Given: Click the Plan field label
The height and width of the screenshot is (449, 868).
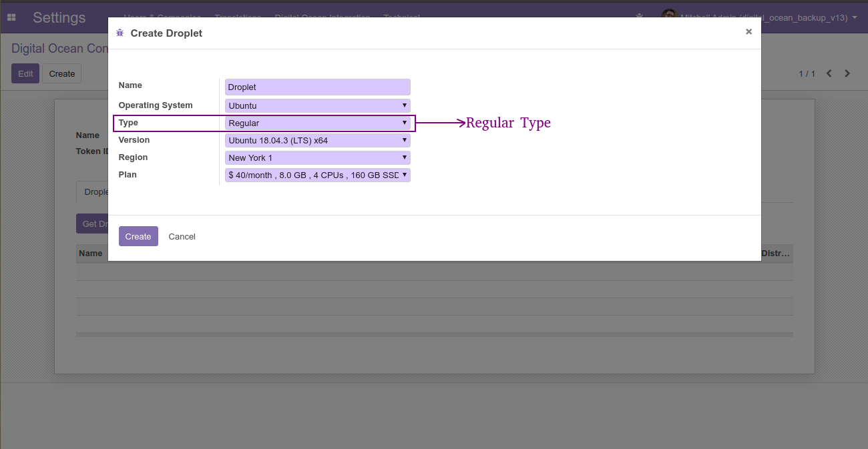Looking at the screenshot, I should click(x=128, y=175).
